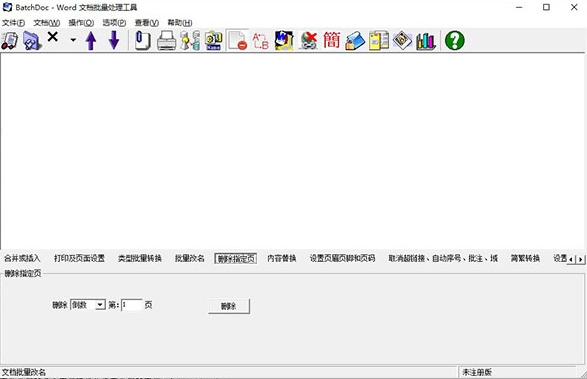Click the A-to-B content replace icon

point(261,40)
